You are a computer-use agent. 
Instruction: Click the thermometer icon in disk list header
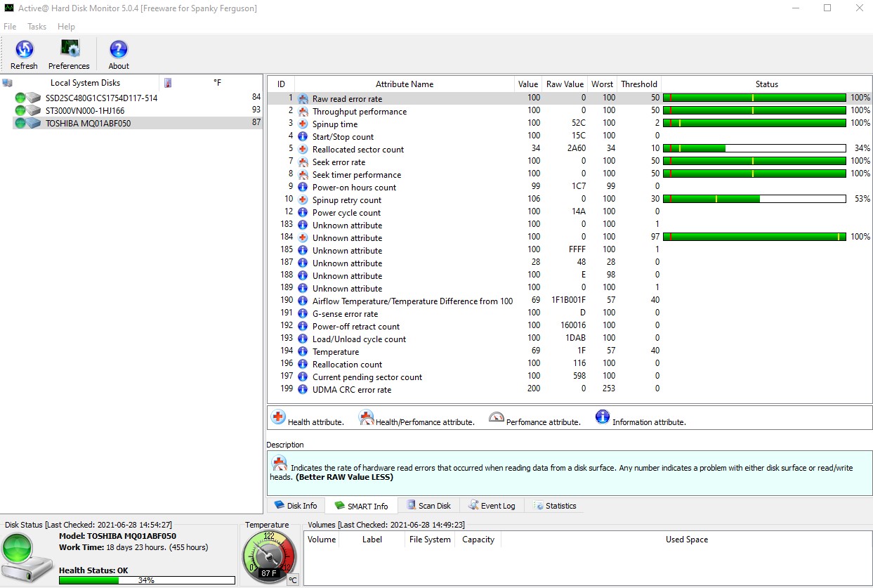click(166, 82)
